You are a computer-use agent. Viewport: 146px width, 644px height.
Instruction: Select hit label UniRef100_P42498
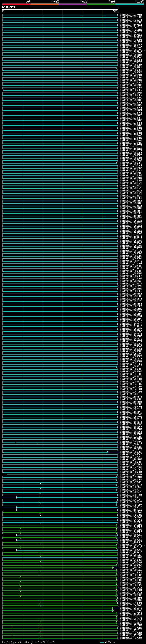pyautogui.click(x=131, y=547)
